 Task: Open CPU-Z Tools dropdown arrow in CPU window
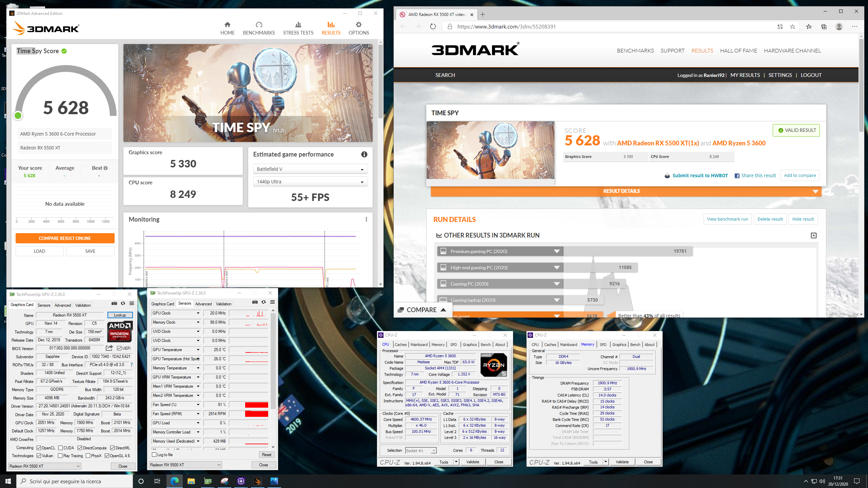[456, 462]
